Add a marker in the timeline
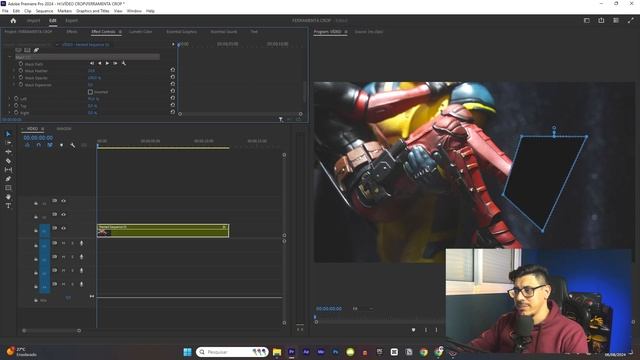This screenshot has width=640, height=360. [x=62, y=145]
